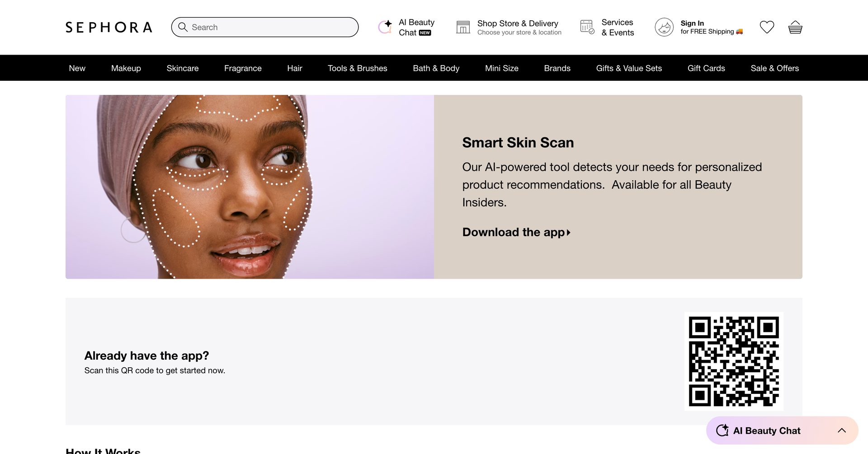The height and width of the screenshot is (454, 868).
Task: Open the Brands navigation menu
Action: pyautogui.click(x=557, y=68)
